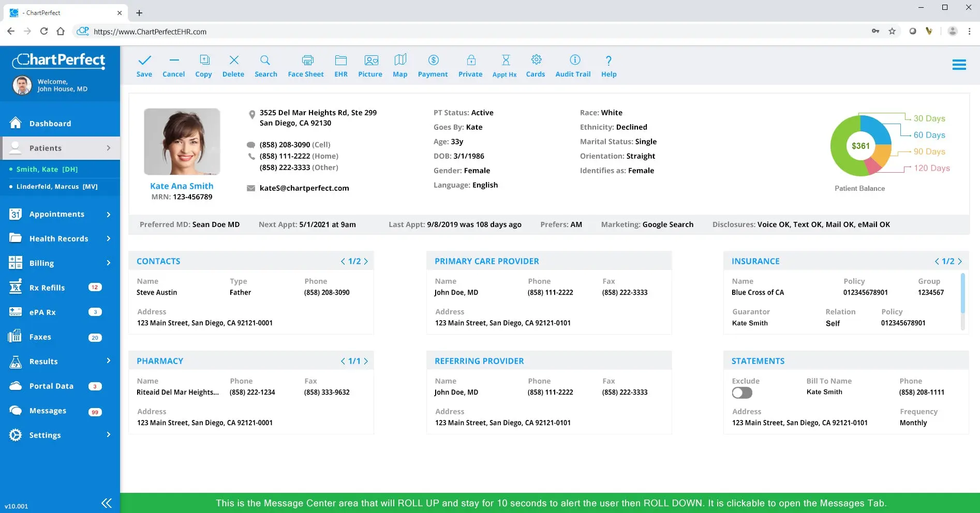Screen dimensions: 980x513
Task: Go to next page of Contacts
Action: [x=366, y=261]
